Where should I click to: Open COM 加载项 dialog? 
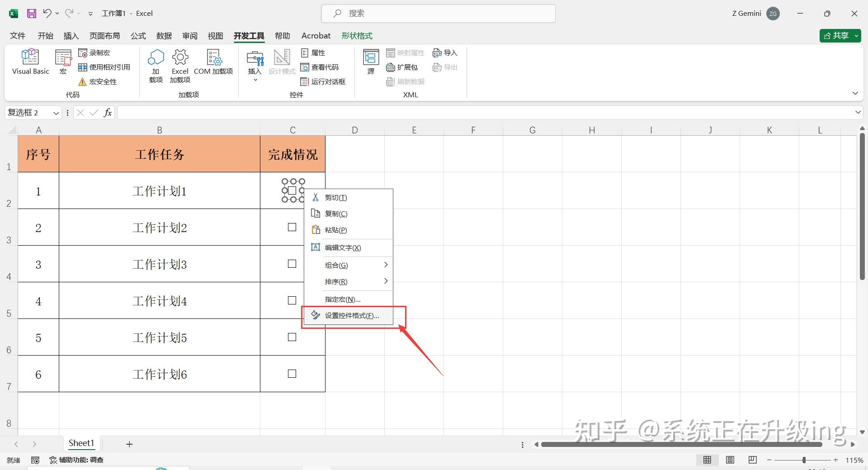213,62
